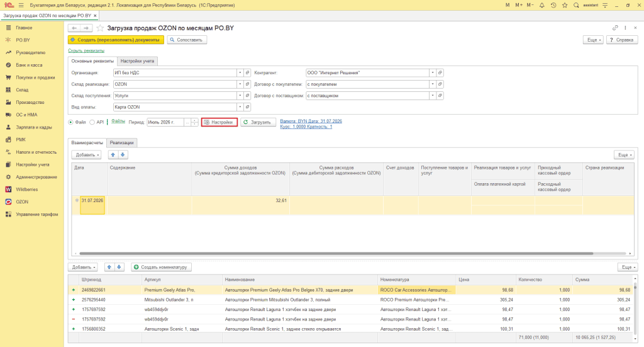This screenshot has width=644, height=347.
Task: Add this form to favorites star
Action: [100, 28]
